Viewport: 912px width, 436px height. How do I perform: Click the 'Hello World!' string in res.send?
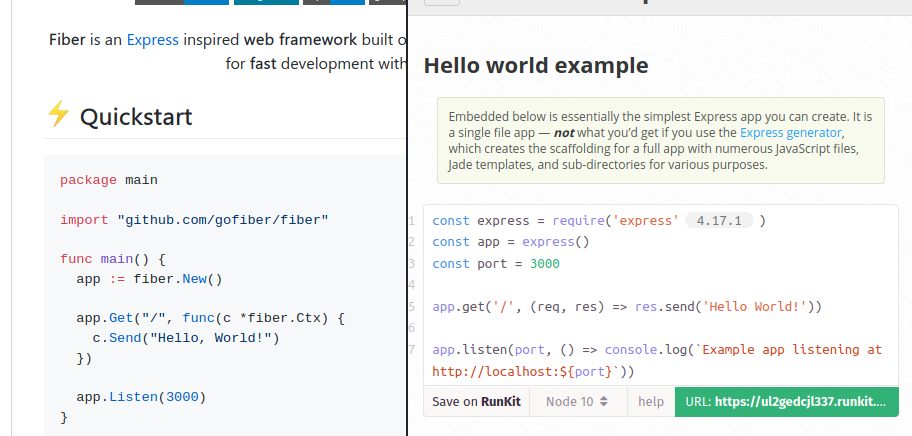click(754, 307)
